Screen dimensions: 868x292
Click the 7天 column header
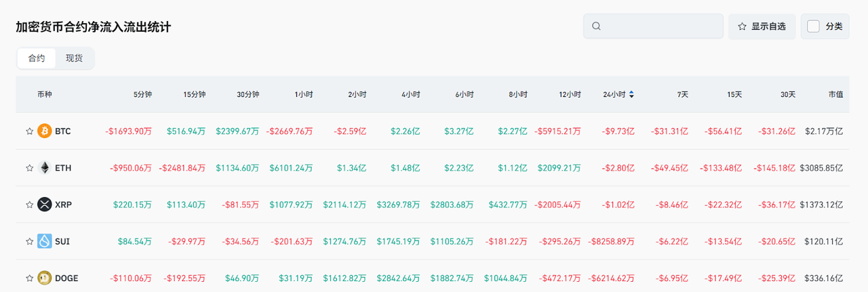click(682, 95)
